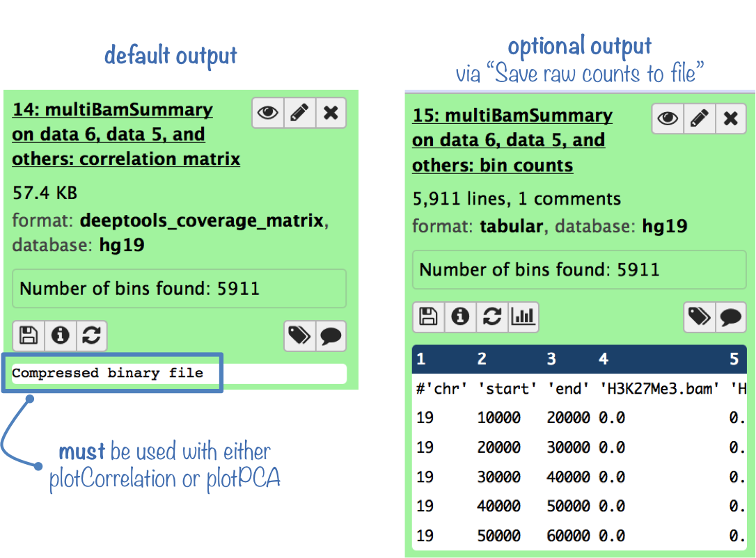Visualize dataset 15 with the chart icon

point(523,317)
